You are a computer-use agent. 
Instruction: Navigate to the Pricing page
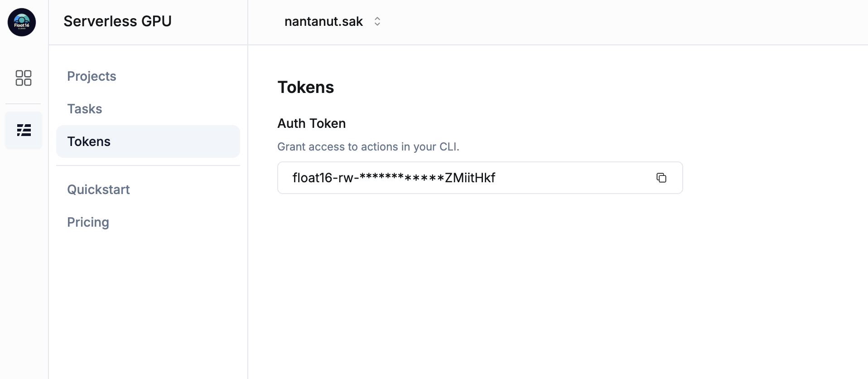(88, 222)
